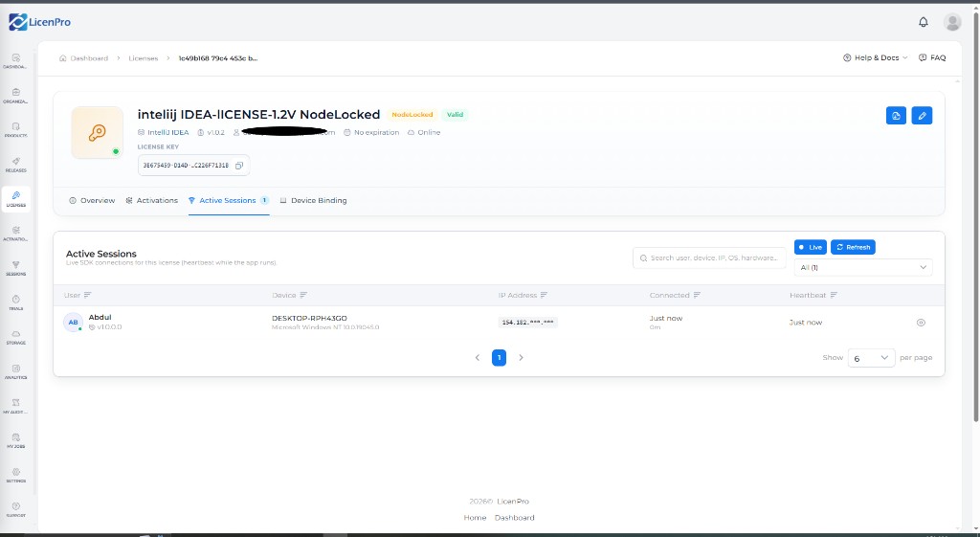Click the LicenPro logo
The height and width of the screenshot is (537, 980).
tap(39, 22)
